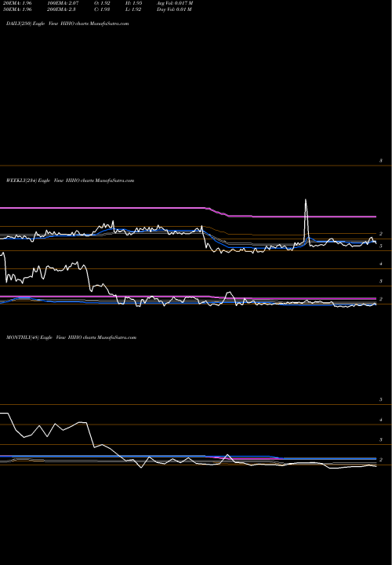Click the 50EMA: 1.96 value

17,9
